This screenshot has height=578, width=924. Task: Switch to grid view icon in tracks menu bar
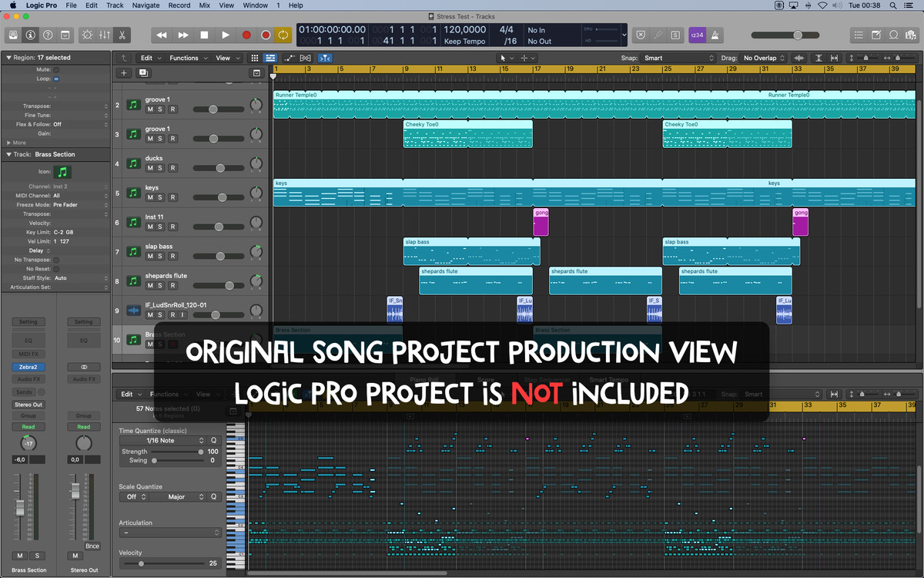[255, 58]
